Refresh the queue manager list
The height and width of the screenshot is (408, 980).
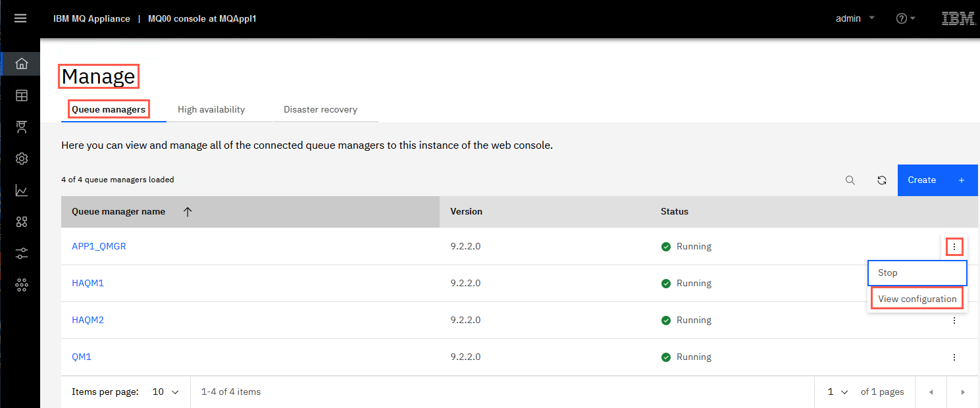[x=882, y=180]
